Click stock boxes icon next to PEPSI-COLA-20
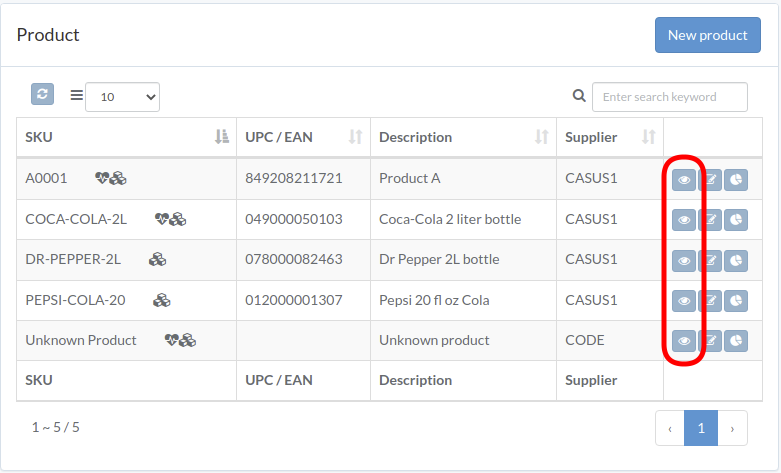781x473 pixels. pos(161,300)
